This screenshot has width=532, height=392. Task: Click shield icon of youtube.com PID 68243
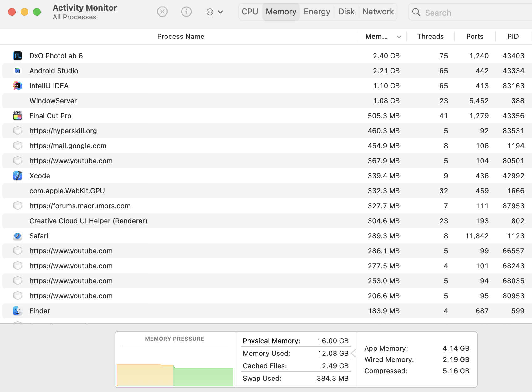click(x=18, y=266)
